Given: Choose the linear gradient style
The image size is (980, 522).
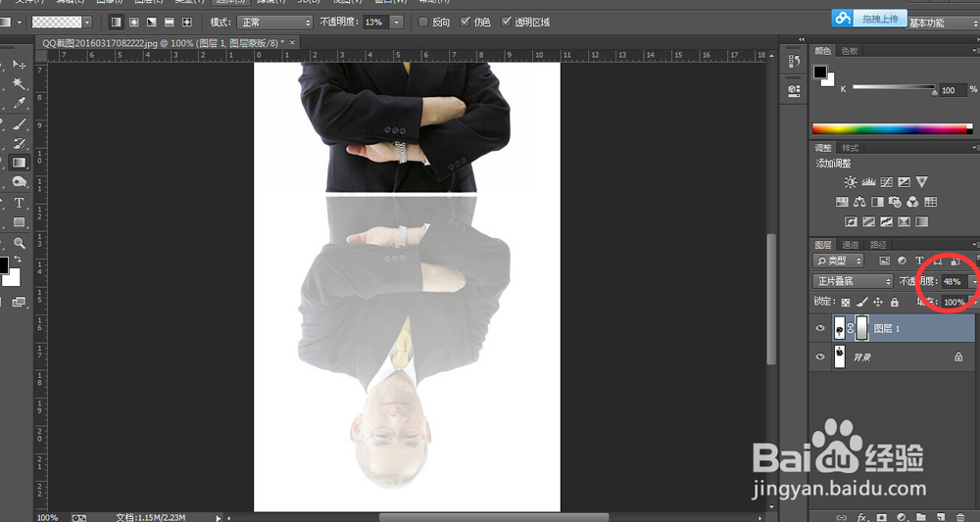Looking at the screenshot, I should click(x=117, y=22).
